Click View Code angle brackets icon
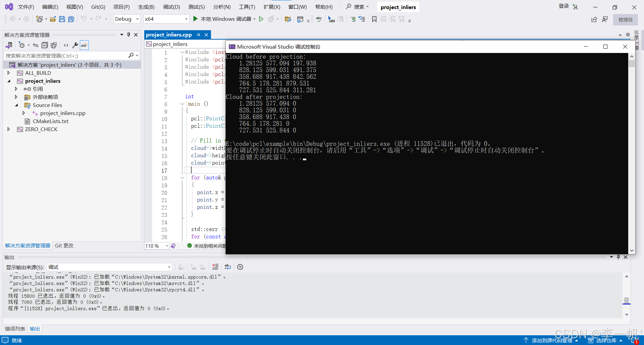 coord(66,45)
